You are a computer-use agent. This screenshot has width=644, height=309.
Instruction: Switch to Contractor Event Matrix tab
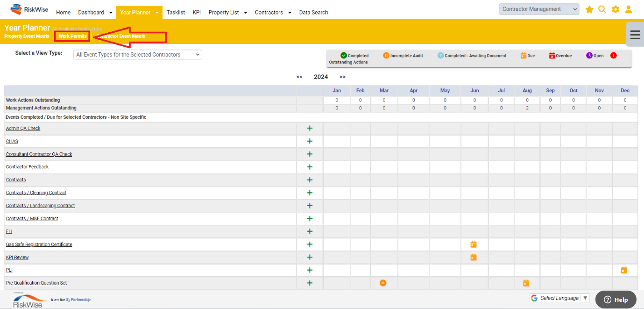click(121, 36)
